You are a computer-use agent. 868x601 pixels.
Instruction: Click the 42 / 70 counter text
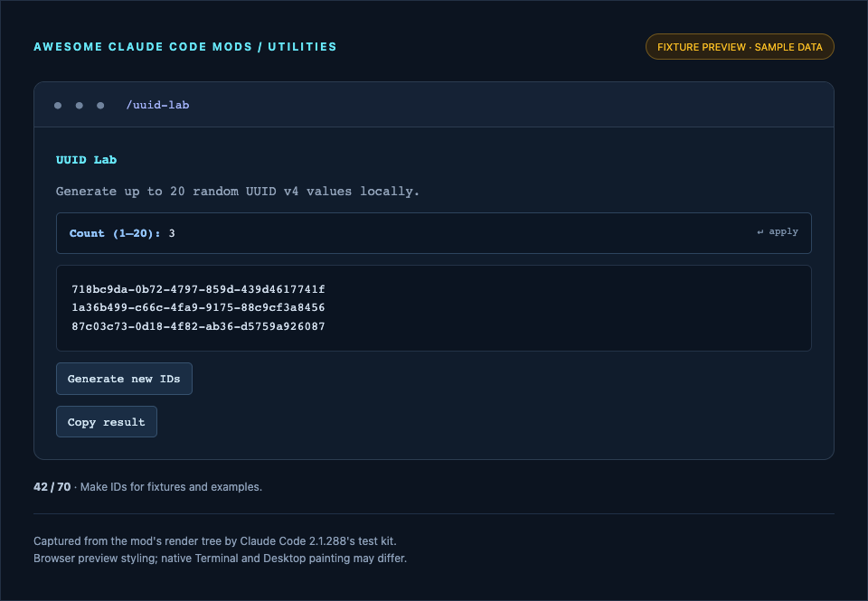(52, 486)
